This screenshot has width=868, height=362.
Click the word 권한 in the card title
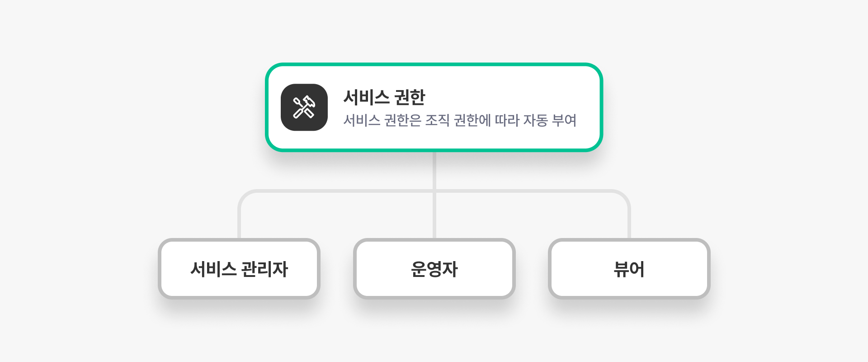coord(410,97)
